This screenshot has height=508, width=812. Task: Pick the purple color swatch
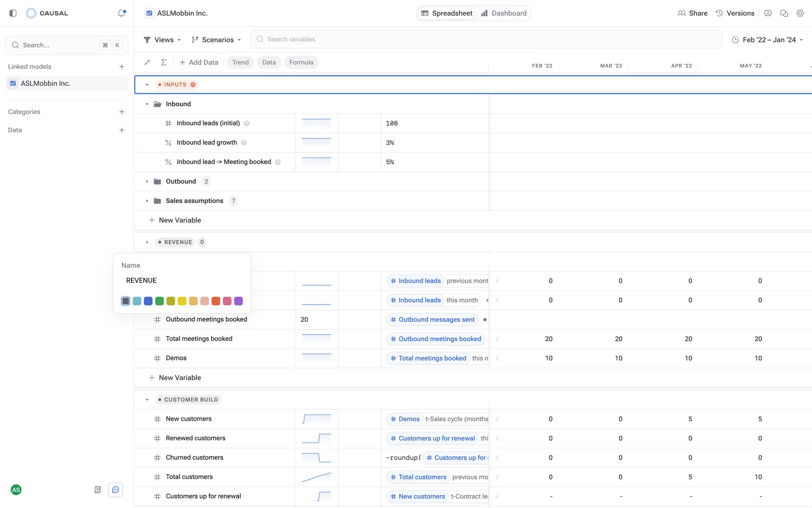tap(239, 301)
